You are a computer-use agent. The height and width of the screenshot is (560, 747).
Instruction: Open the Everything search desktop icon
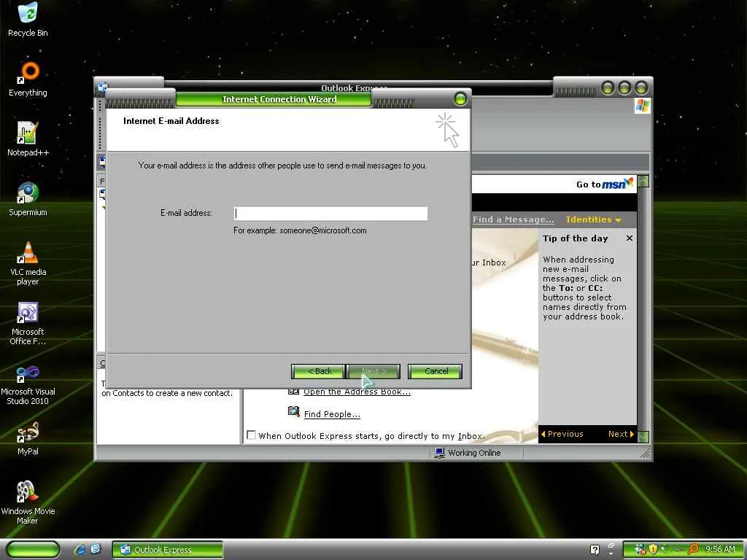click(28, 79)
